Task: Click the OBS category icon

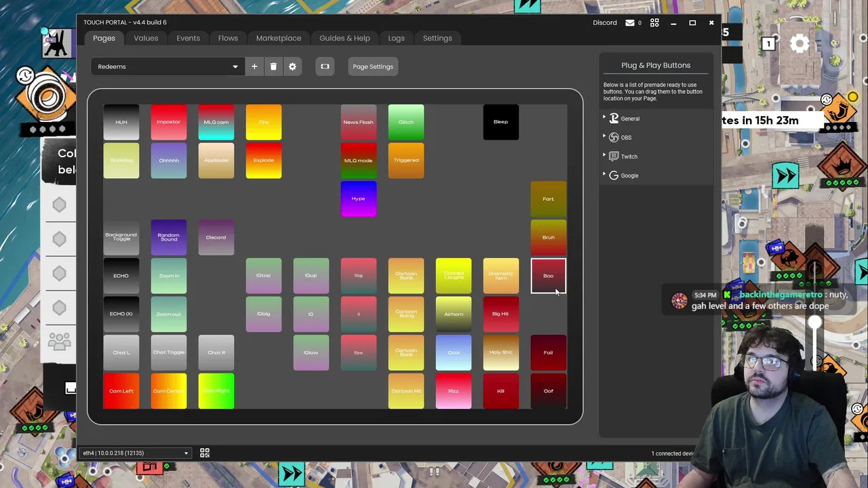Action: [x=614, y=138]
